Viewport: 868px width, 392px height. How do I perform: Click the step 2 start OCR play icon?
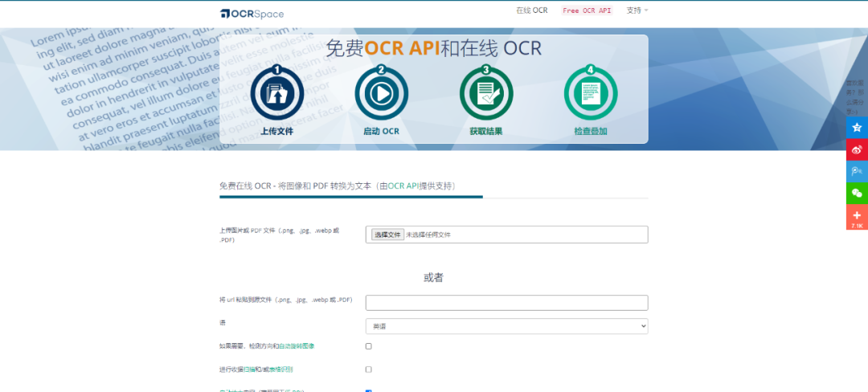(x=382, y=93)
